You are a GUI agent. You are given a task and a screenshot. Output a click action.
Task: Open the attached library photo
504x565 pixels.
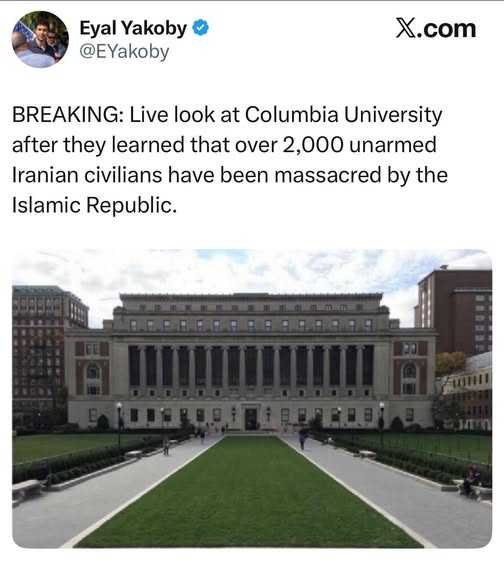[252, 399]
